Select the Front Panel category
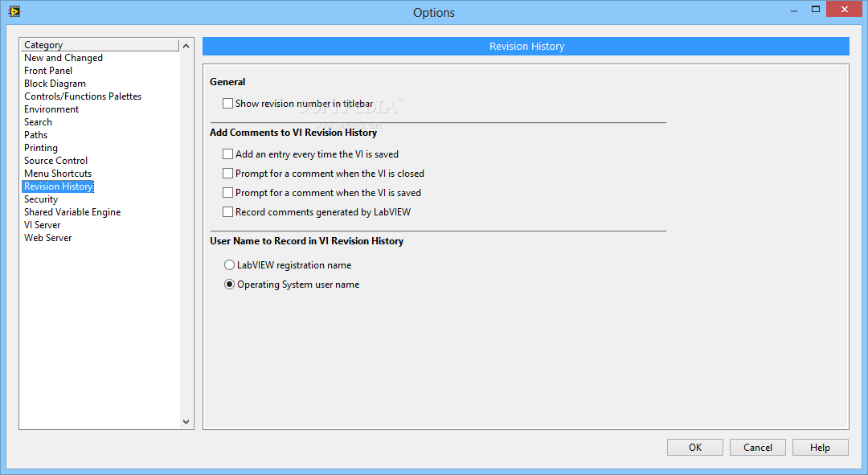 pyautogui.click(x=48, y=70)
